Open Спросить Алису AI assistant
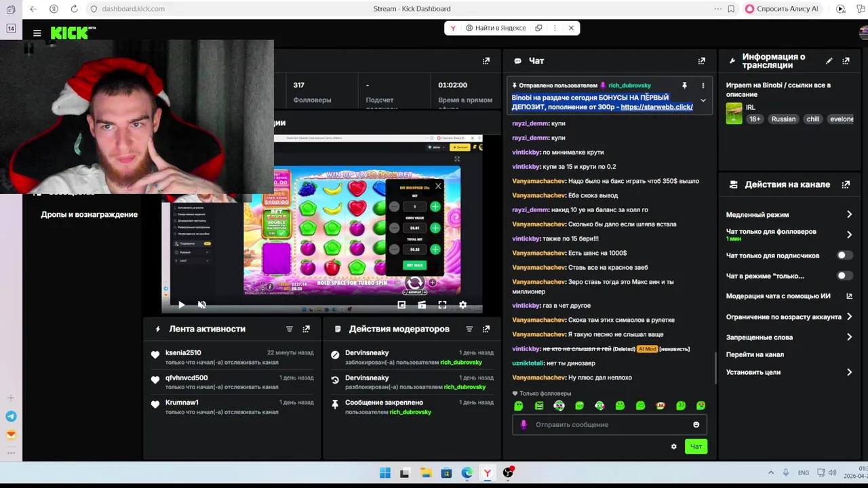This screenshot has height=488, width=868. point(781,9)
